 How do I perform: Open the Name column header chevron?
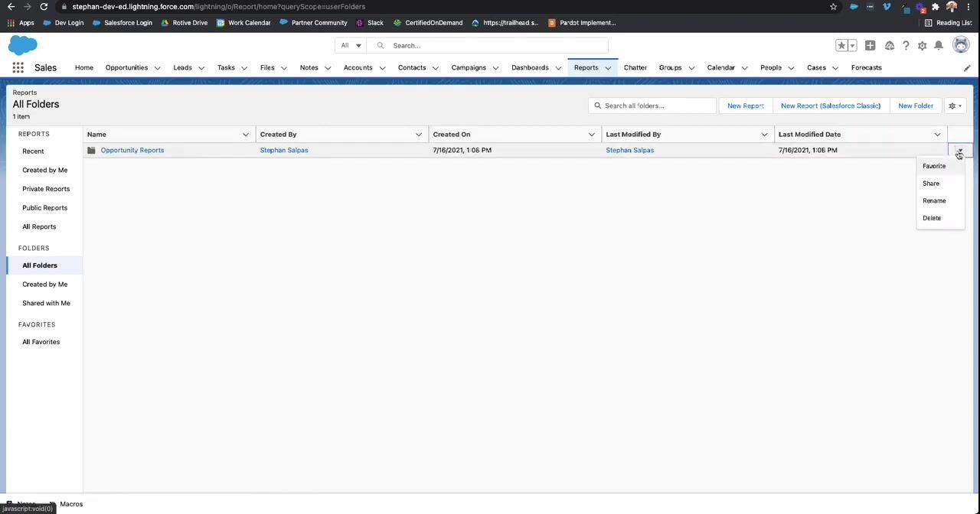[x=246, y=135]
